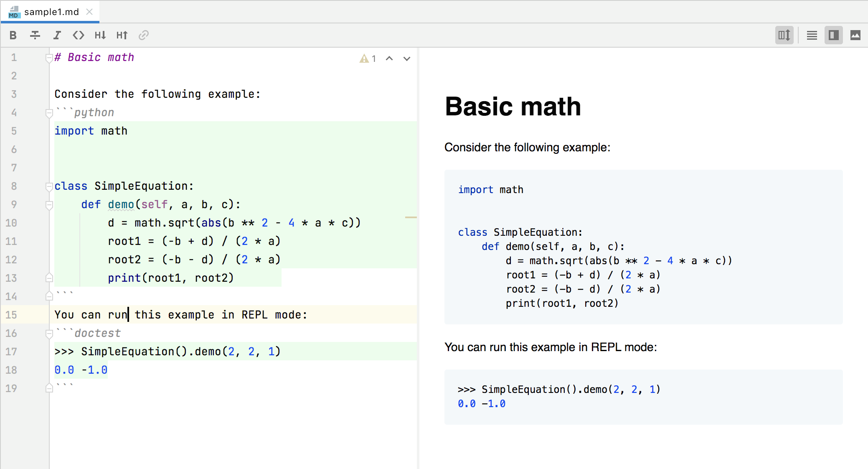Decrease the header level
Image resolution: width=868 pixels, height=469 pixels.
[100, 35]
